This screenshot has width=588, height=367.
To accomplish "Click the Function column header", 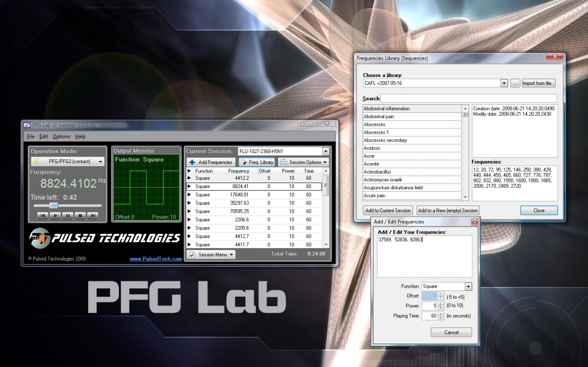I will point(204,171).
